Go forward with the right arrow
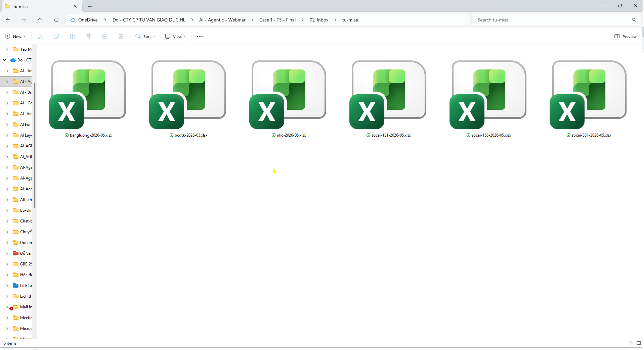Screen dimensions: 644x350 pos(24,20)
